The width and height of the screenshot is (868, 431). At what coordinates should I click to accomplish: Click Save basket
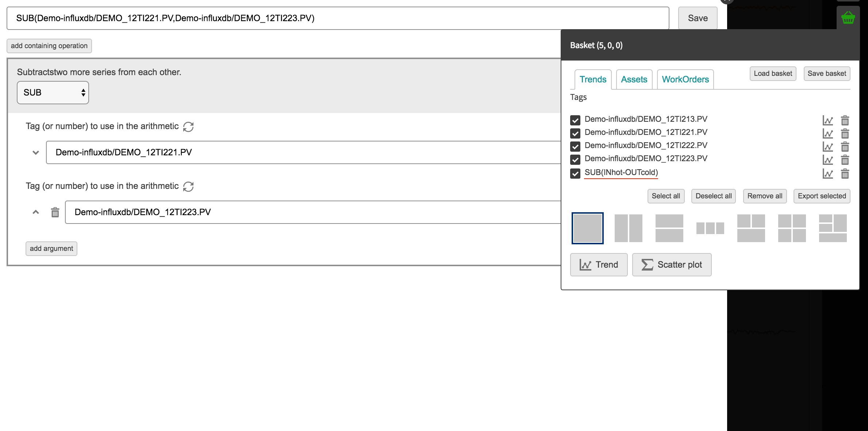(x=827, y=74)
